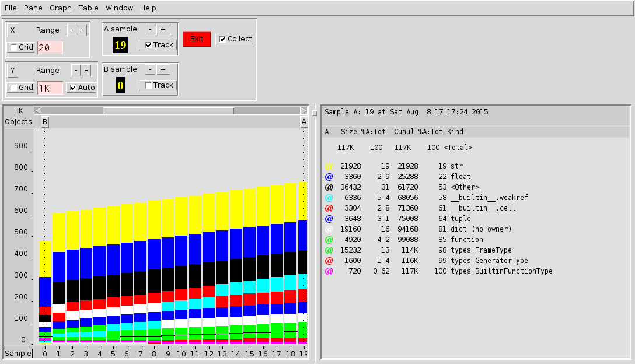Open the Pane menu

33,8
